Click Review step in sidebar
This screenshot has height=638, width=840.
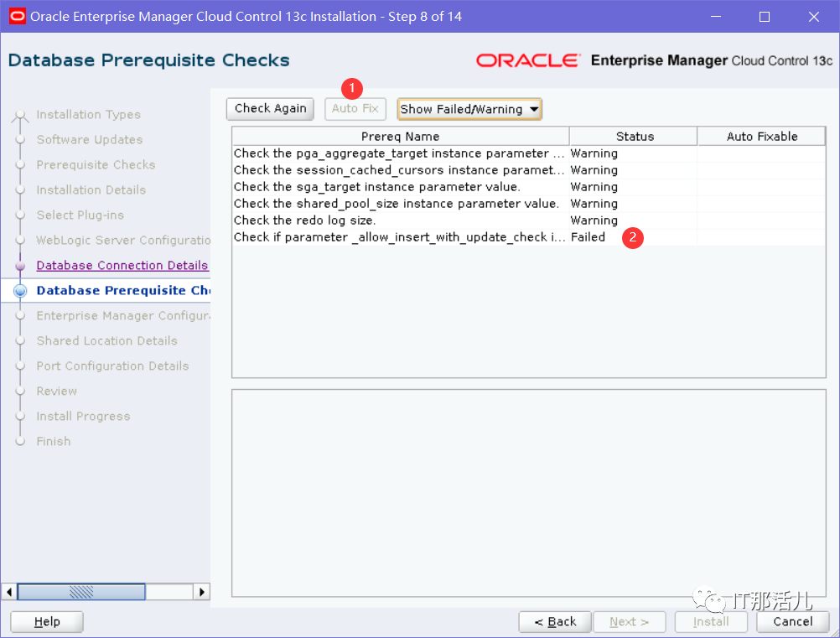[x=57, y=392]
